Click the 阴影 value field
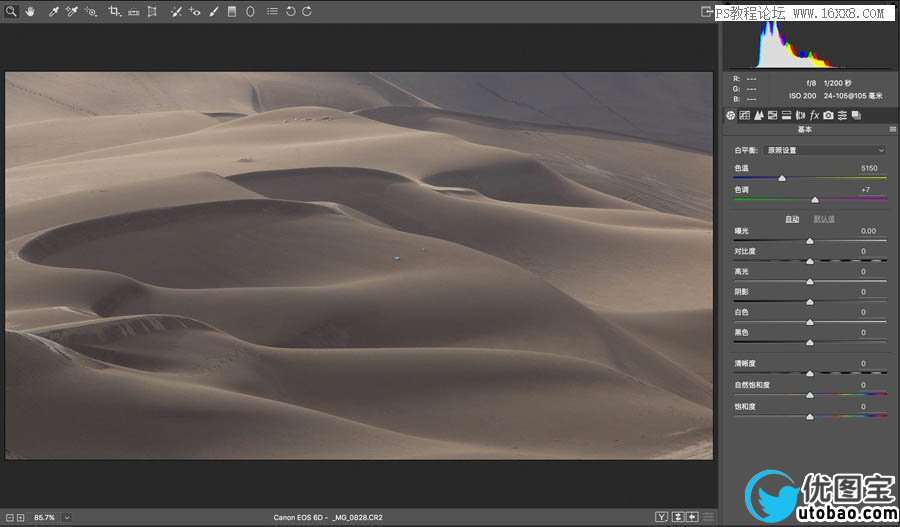Image resolution: width=900 pixels, height=527 pixels. tap(863, 292)
